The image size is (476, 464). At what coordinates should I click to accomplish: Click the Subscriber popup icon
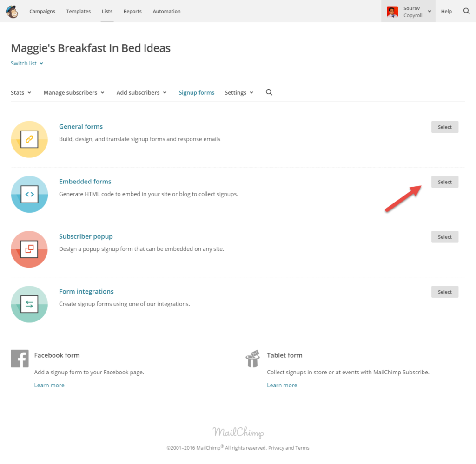(29, 249)
